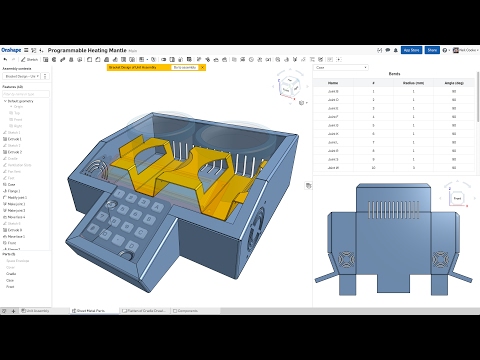The height and width of the screenshot is (360, 480).
Task: Select the Flange 1 feature
Action: point(14,191)
